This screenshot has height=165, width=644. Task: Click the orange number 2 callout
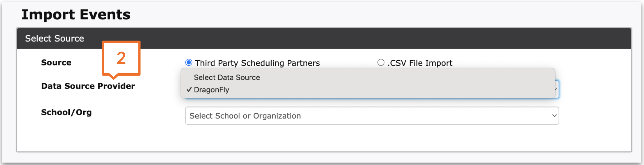[121, 58]
